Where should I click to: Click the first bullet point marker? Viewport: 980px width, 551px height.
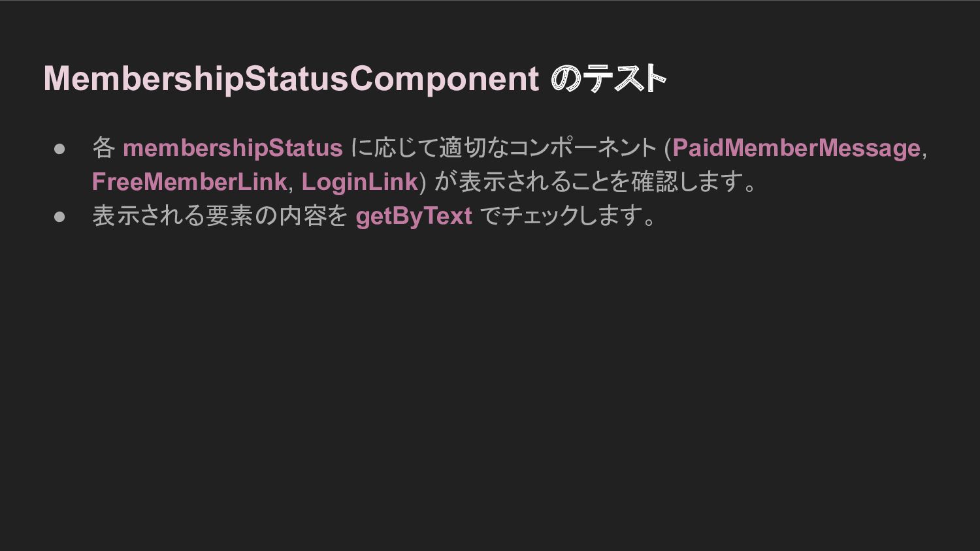point(60,149)
